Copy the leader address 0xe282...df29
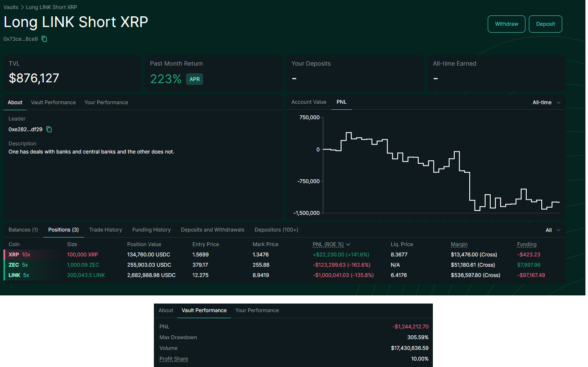Viewport: 588px width, 367px height. pyautogui.click(x=49, y=129)
